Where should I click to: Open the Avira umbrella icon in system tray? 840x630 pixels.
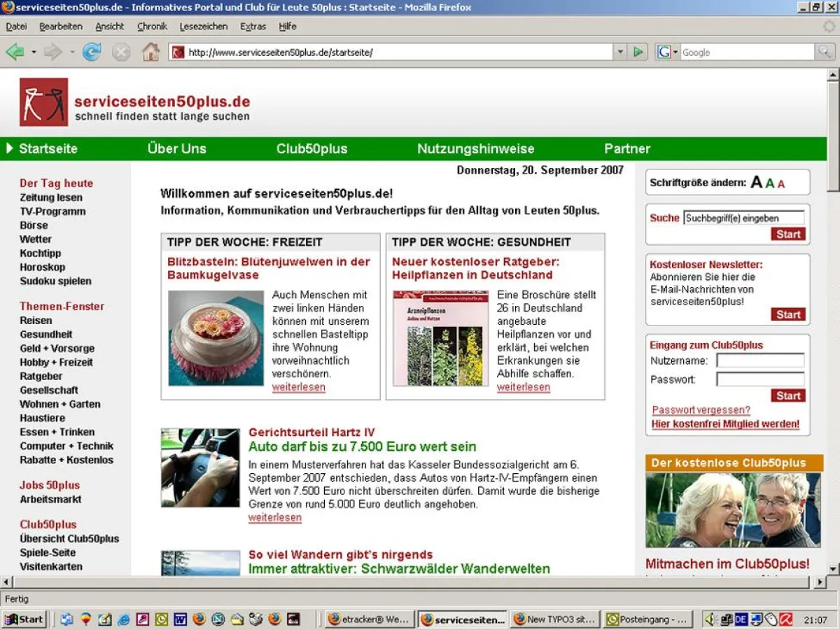(x=785, y=619)
